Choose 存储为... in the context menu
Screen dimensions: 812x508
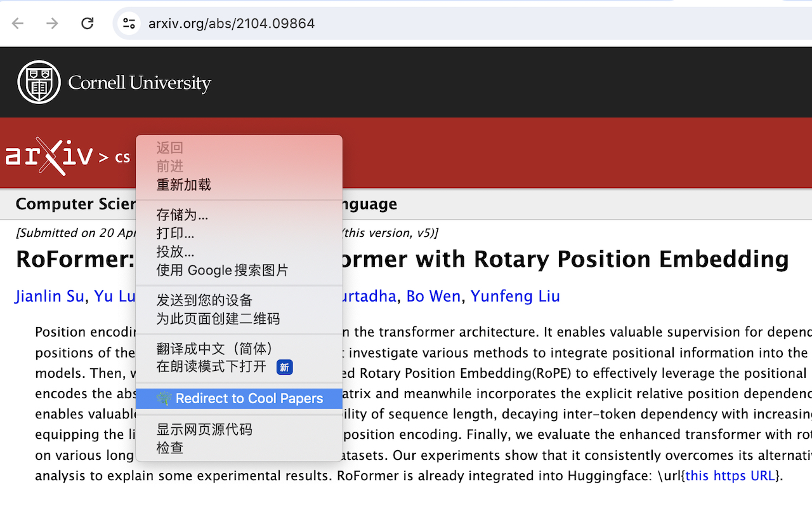pos(182,215)
